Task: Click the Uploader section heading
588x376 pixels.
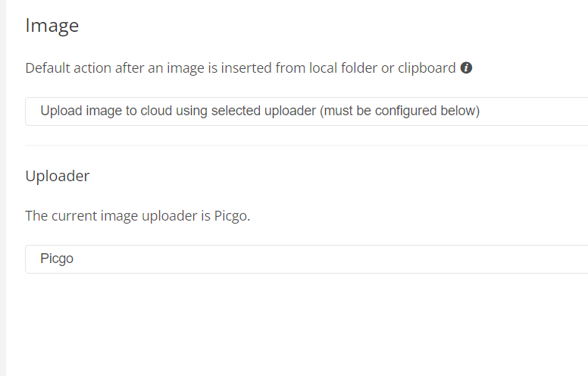Action: (58, 176)
